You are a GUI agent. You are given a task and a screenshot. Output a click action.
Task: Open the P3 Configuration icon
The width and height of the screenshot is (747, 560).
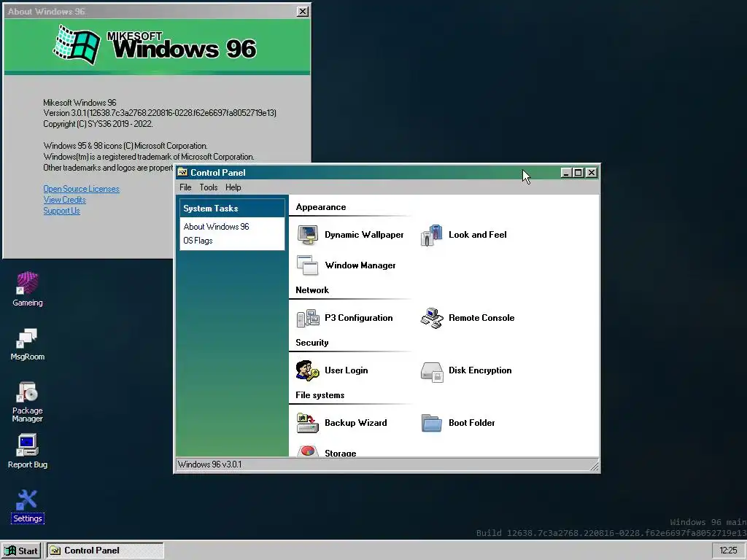tap(308, 318)
